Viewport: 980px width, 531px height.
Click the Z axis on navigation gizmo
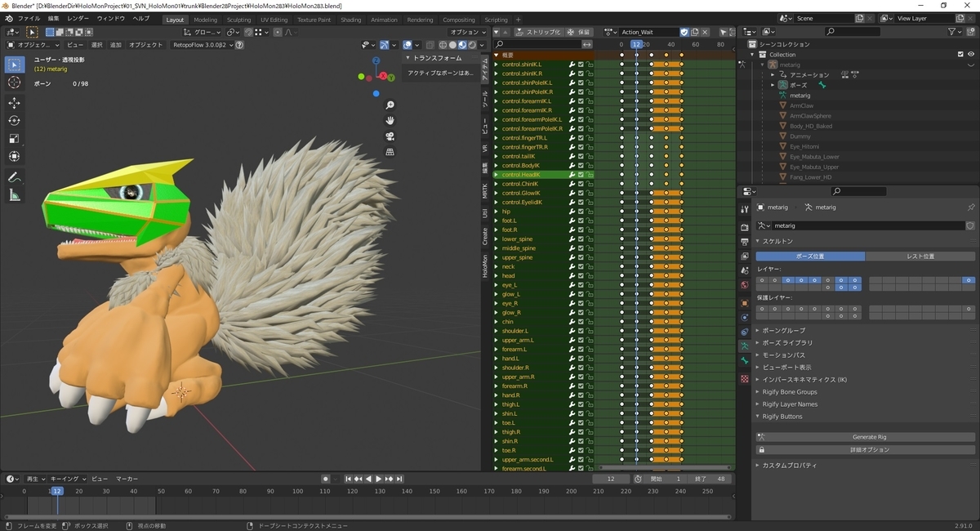click(x=376, y=60)
